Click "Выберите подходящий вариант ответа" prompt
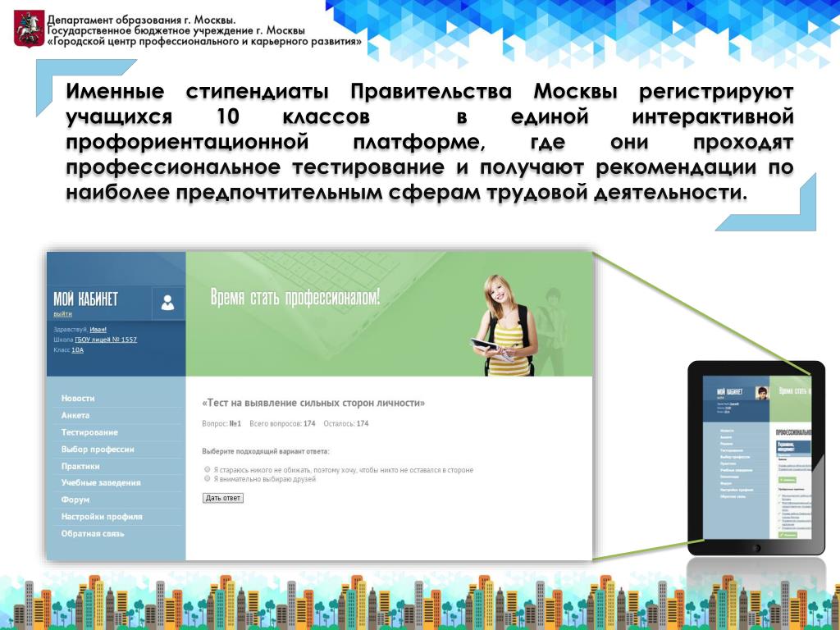840x630 pixels. [266, 452]
